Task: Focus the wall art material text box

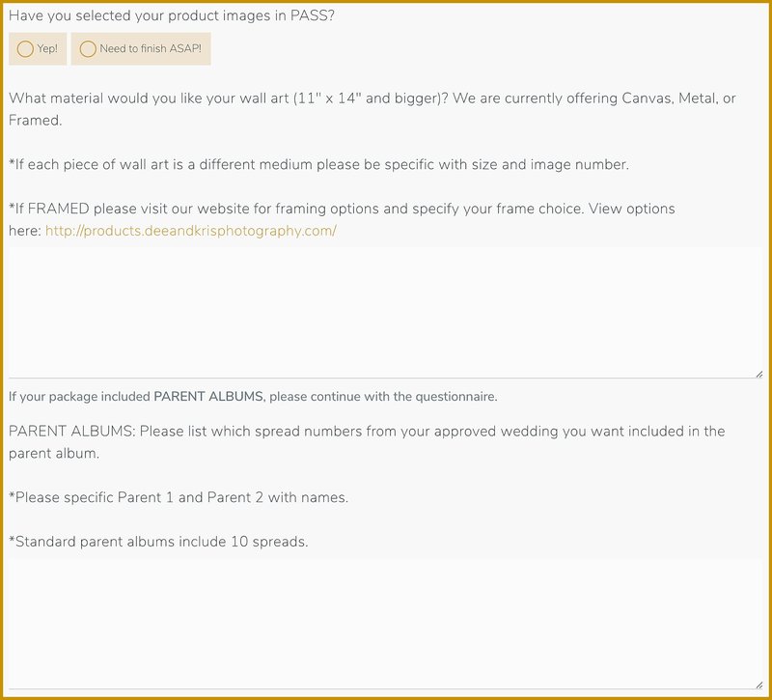Action: click(x=386, y=311)
